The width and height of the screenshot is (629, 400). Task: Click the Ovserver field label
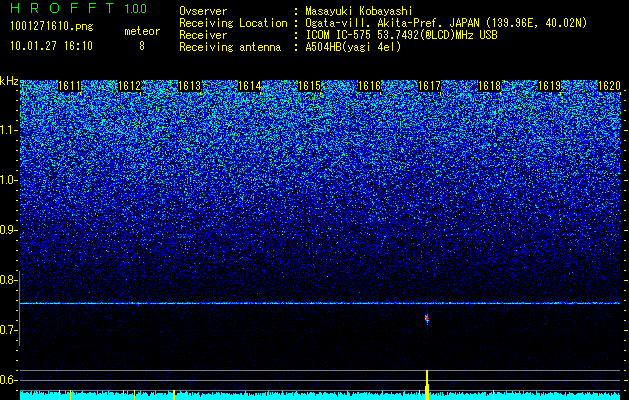pyautogui.click(x=203, y=11)
